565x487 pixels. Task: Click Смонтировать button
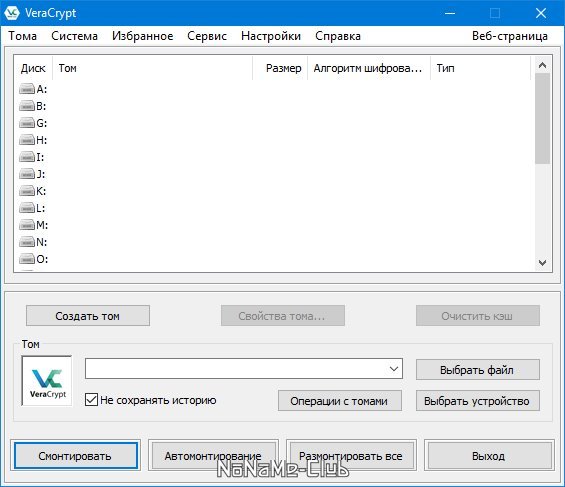pos(75,456)
